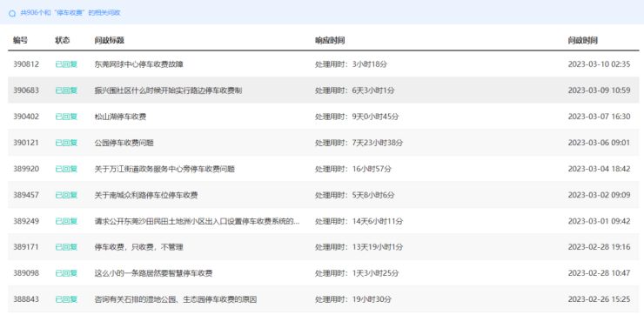Click the date 2023-03-02 09:09
Screen dimensions: 644x315
(599, 195)
